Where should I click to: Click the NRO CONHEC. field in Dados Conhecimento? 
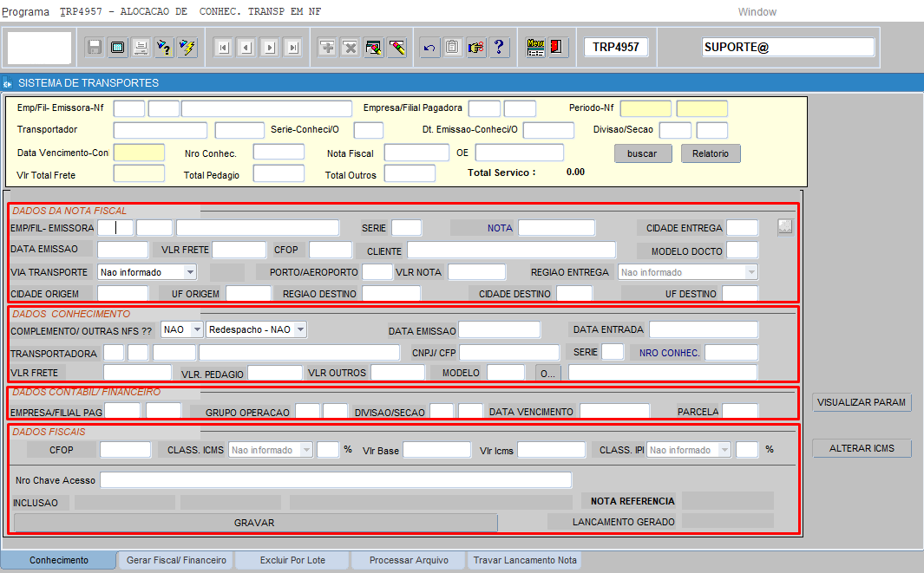[x=731, y=352]
